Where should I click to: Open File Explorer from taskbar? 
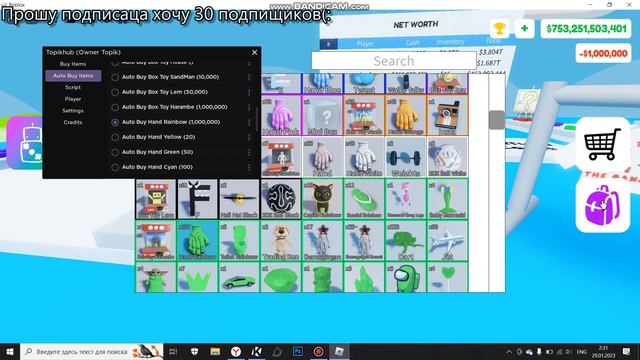[215, 351]
